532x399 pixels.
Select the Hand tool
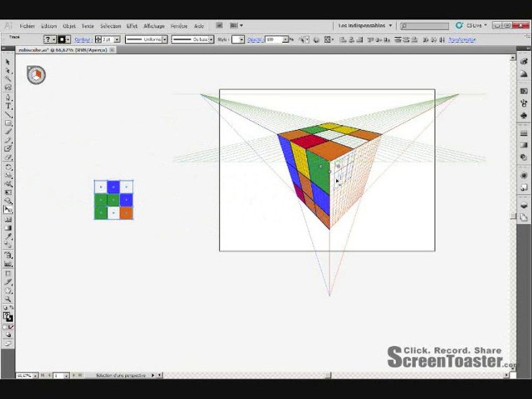tap(8, 291)
